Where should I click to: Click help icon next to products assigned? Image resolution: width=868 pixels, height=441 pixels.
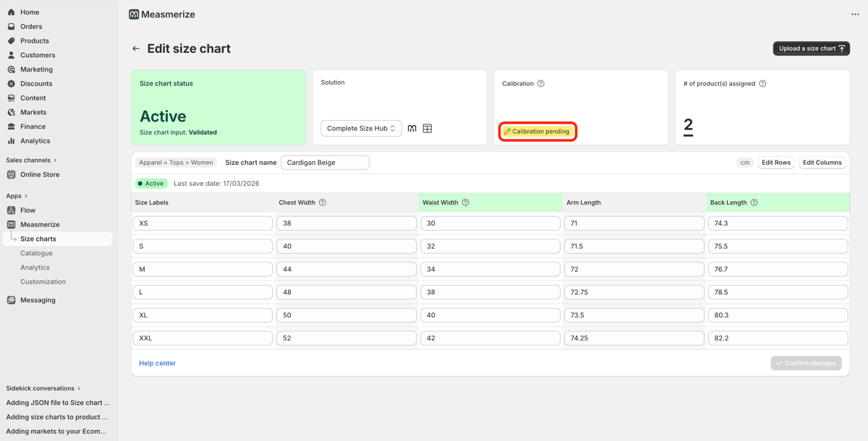point(762,84)
